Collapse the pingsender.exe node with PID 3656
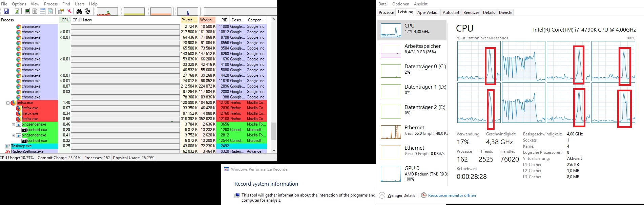The width and height of the screenshot is (644, 205). coord(13,125)
